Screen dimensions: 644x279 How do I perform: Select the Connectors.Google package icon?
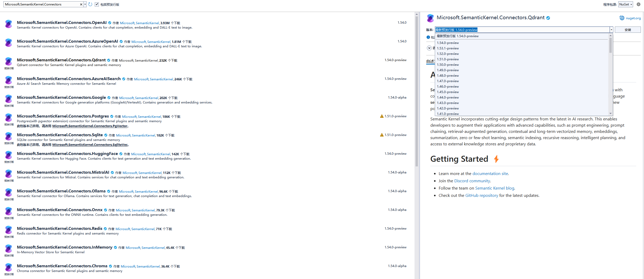point(9,99)
